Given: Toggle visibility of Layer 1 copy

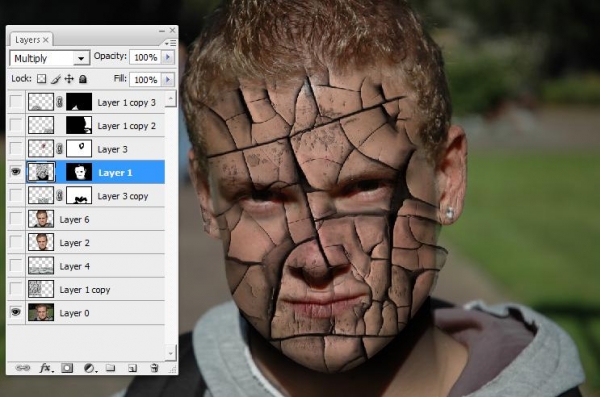Looking at the screenshot, I should [x=16, y=289].
